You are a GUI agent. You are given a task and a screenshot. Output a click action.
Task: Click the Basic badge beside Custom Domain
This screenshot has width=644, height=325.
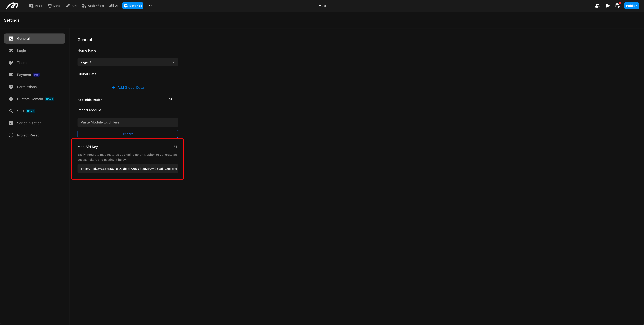(49, 99)
